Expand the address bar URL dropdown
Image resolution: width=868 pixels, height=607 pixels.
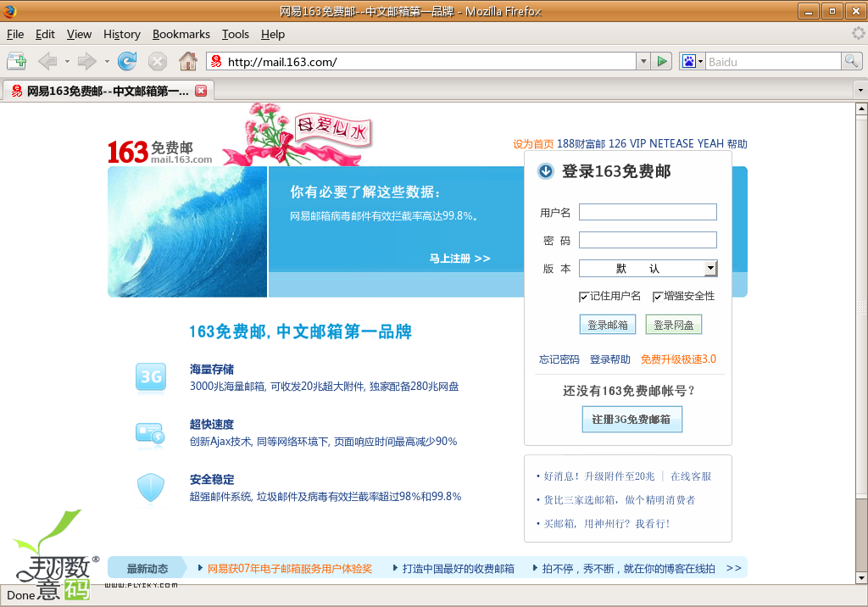(x=643, y=62)
